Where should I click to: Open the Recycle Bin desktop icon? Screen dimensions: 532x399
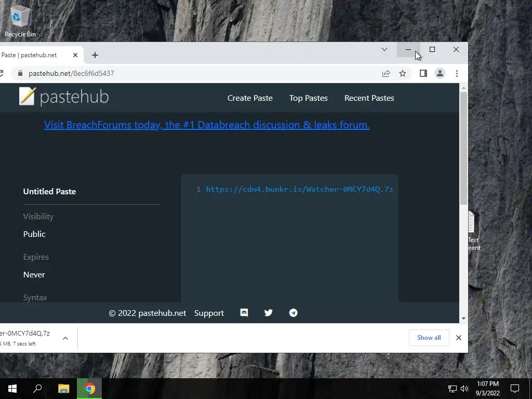click(x=20, y=21)
